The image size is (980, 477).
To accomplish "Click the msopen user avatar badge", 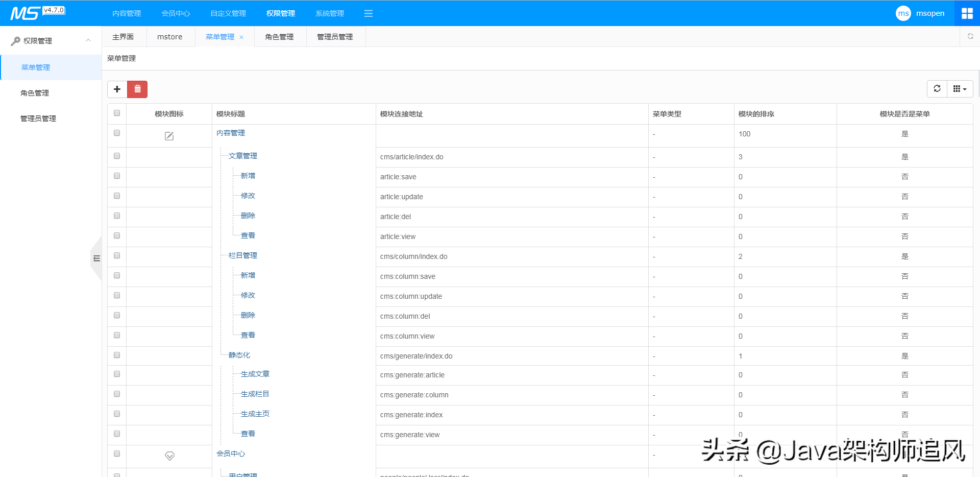I will click(x=903, y=13).
